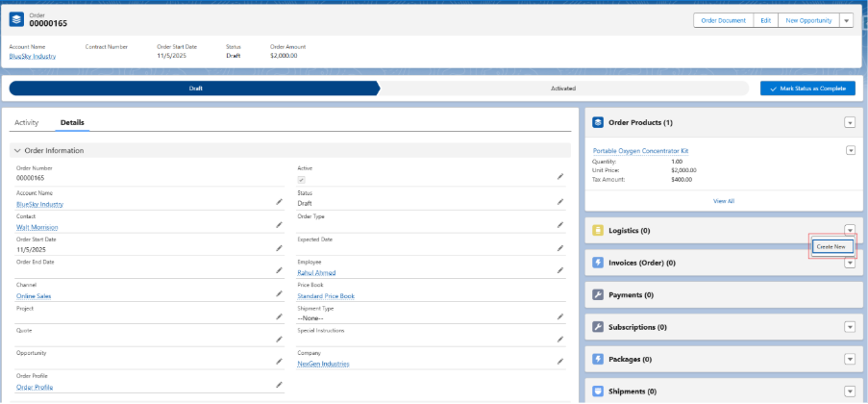Click the Shipments panel icon
Screen dimensions: 868x404
598,391
